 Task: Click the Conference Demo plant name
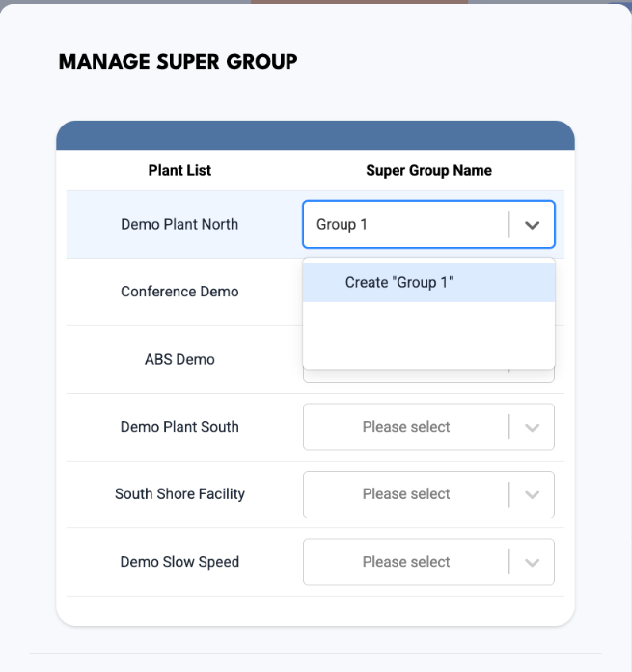[179, 292]
